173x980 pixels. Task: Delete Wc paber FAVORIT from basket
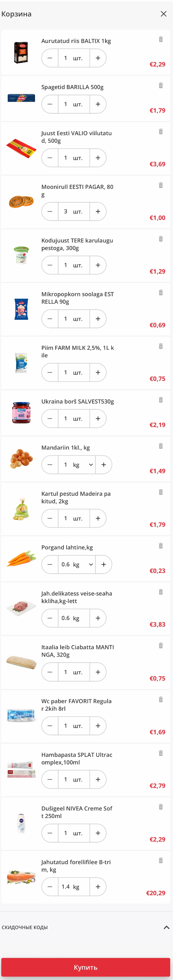pos(160,699)
